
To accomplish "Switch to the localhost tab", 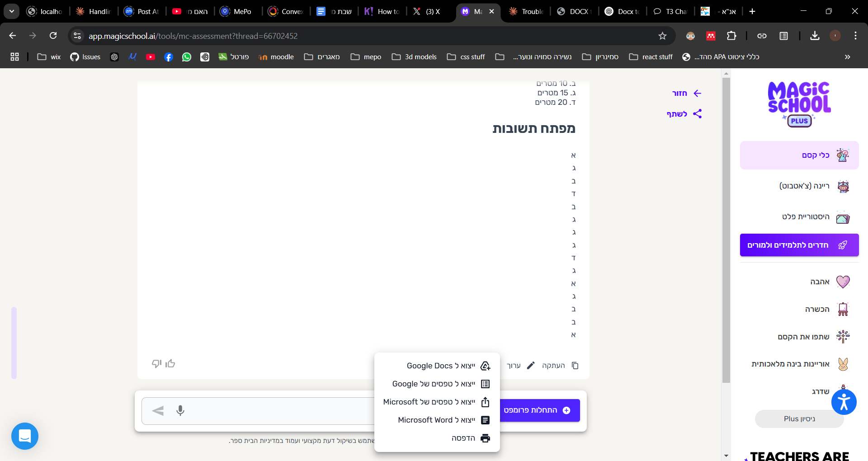I will pos(44,11).
